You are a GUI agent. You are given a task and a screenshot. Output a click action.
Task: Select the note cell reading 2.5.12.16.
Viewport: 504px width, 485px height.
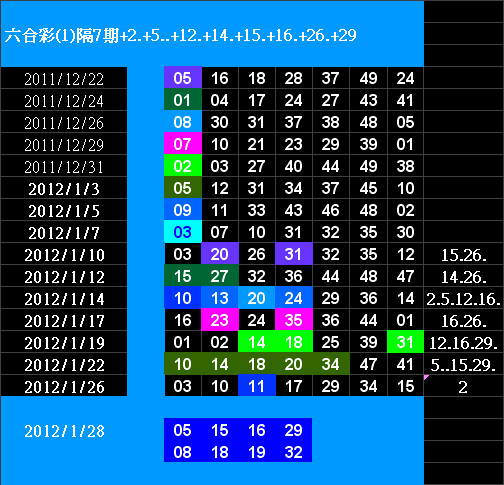click(x=464, y=298)
